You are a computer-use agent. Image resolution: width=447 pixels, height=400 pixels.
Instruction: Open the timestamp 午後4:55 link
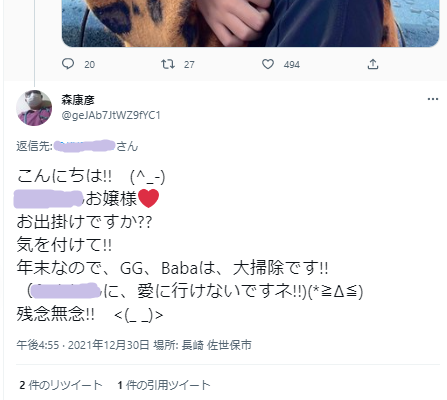[x=38, y=345]
